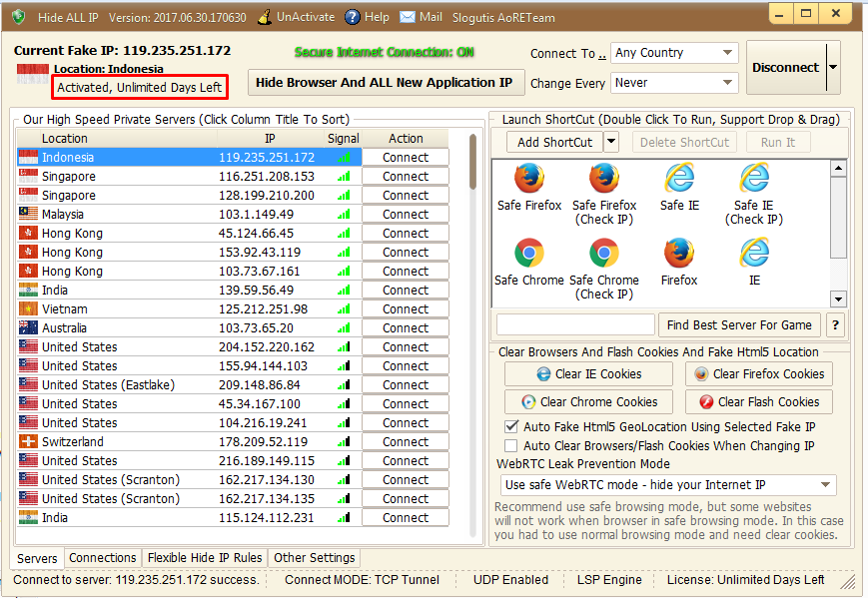Click the green shield app icon in title bar
Screen dimensions: 868x598
tap(18, 17)
